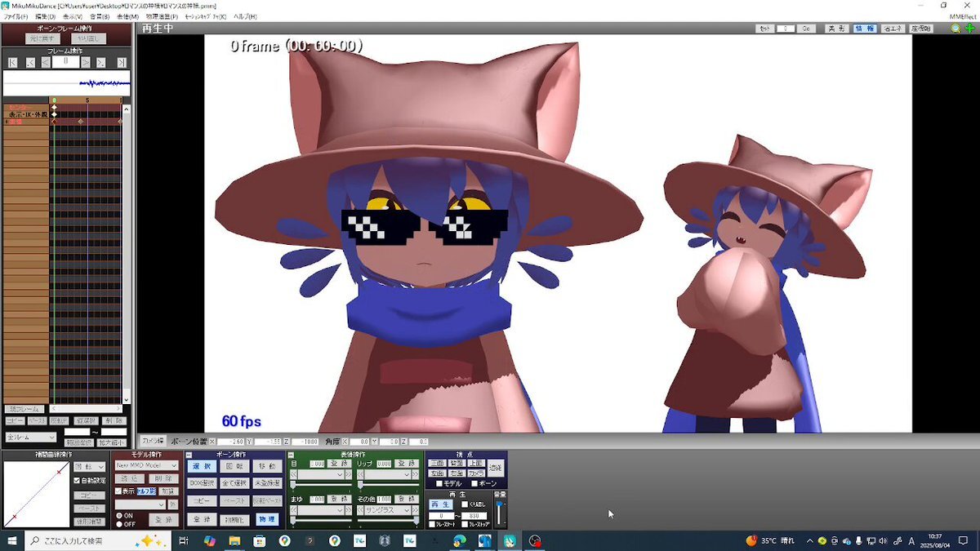Image resolution: width=980 pixels, height=551 pixels.
Task: Open the サングラス morph dropdown
Action: tap(387, 510)
